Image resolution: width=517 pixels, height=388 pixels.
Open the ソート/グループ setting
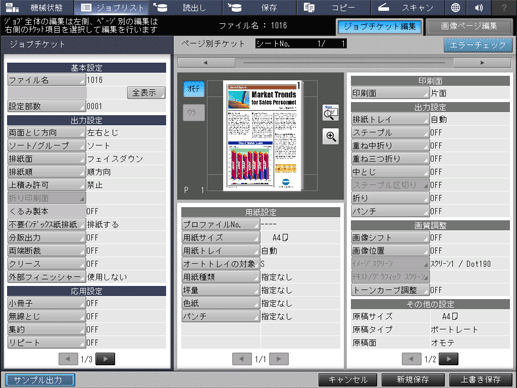(x=46, y=146)
